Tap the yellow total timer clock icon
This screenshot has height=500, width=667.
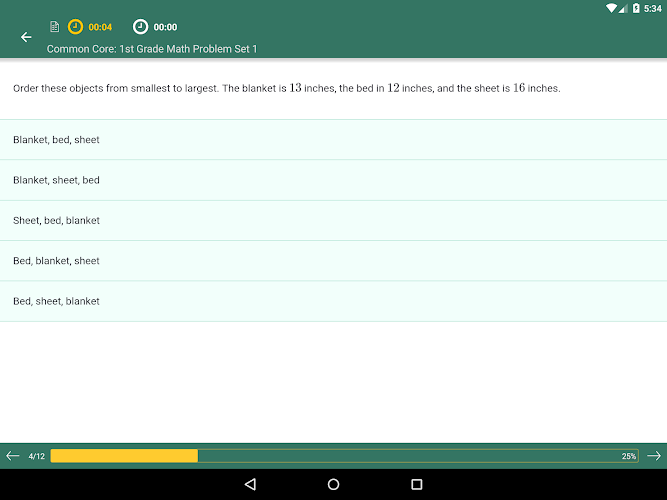pyautogui.click(x=75, y=27)
